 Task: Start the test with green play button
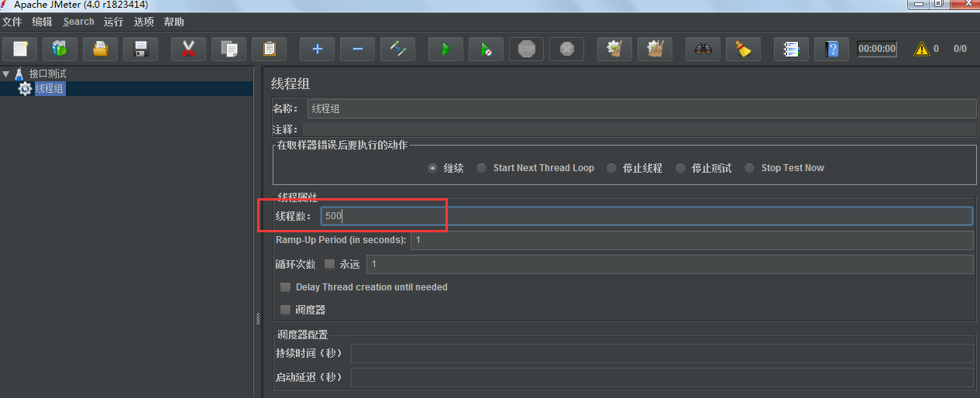pos(445,50)
